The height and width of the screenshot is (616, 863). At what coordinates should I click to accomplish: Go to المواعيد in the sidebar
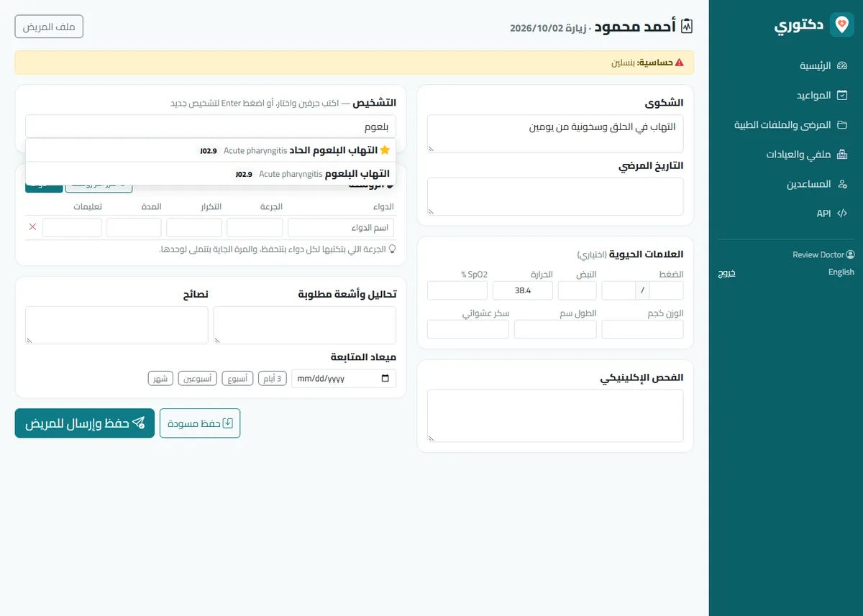pos(786,96)
